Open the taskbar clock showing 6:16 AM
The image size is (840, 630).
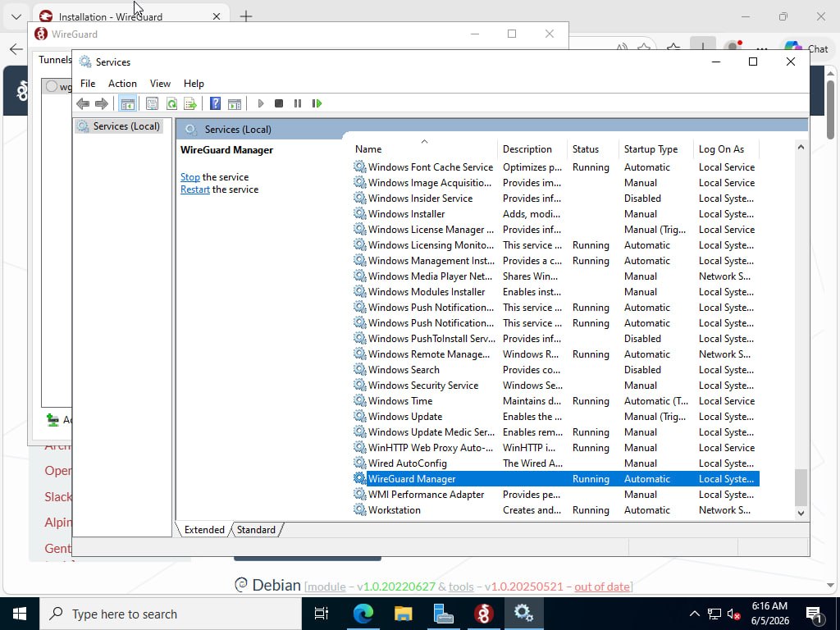click(x=769, y=614)
